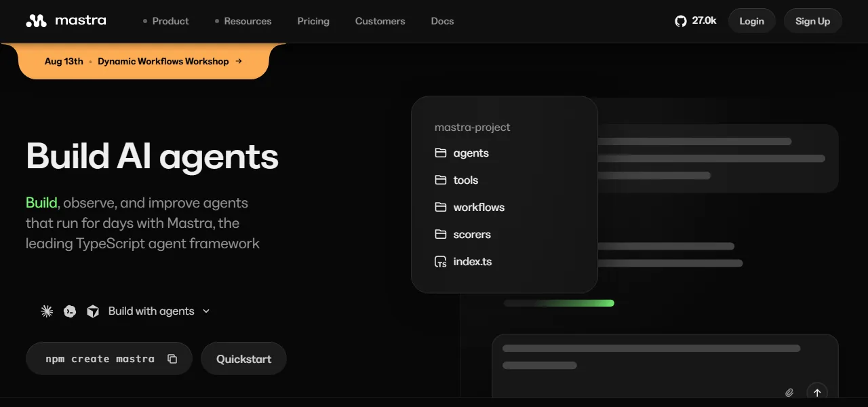
Task: Open the Dynamic Workflows Workshop link
Action: tap(163, 61)
